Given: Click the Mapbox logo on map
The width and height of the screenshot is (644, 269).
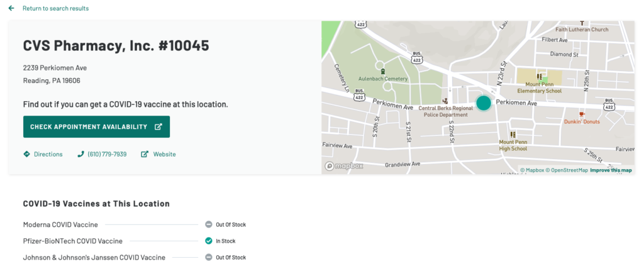Looking at the screenshot, I should click(x=344, y=166).
